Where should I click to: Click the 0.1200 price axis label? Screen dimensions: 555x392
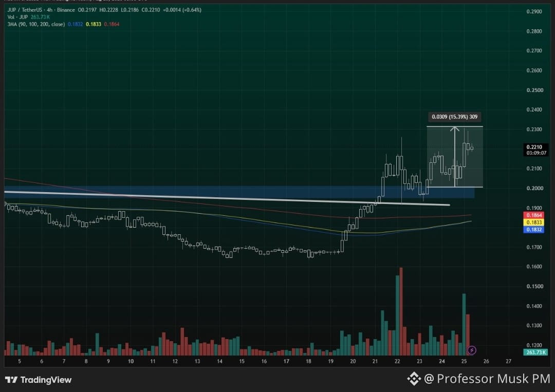(x=534, y=345)
